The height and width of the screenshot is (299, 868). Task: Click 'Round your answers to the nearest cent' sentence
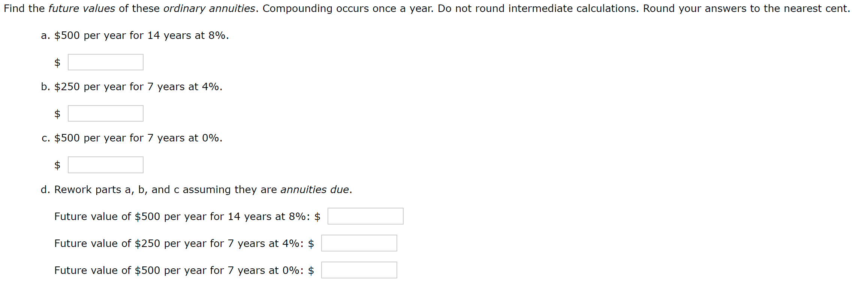[x=747, y=8]
